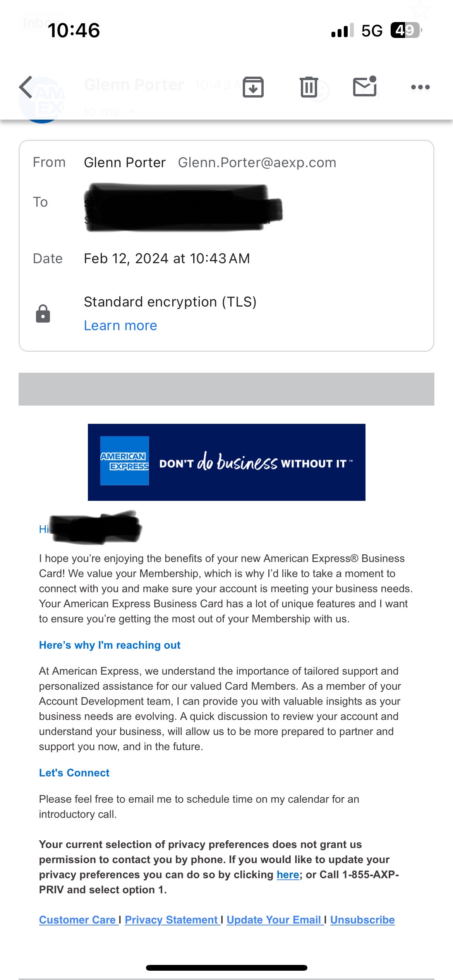Collapse details chevron beside "to me"
The height and width of the screenshot is (980, 453).
pyautogui.click(x=131, y=112)
